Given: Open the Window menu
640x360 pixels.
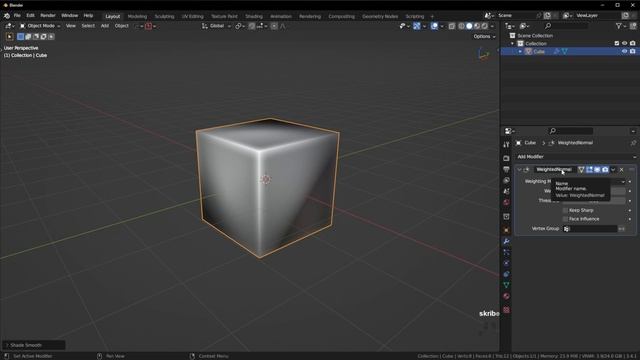Looking at the screenshot, I should pos(69,16).
